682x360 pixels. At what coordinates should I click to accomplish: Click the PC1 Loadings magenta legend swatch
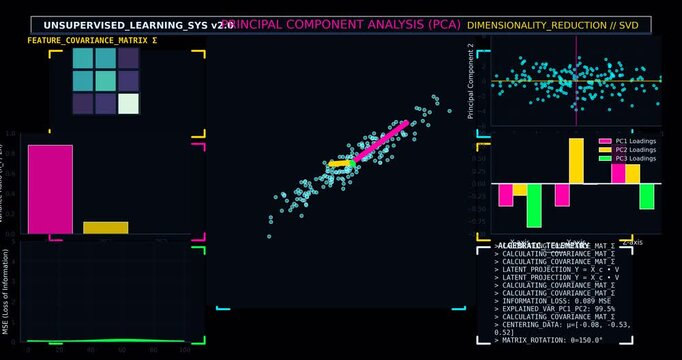[605, 141]
